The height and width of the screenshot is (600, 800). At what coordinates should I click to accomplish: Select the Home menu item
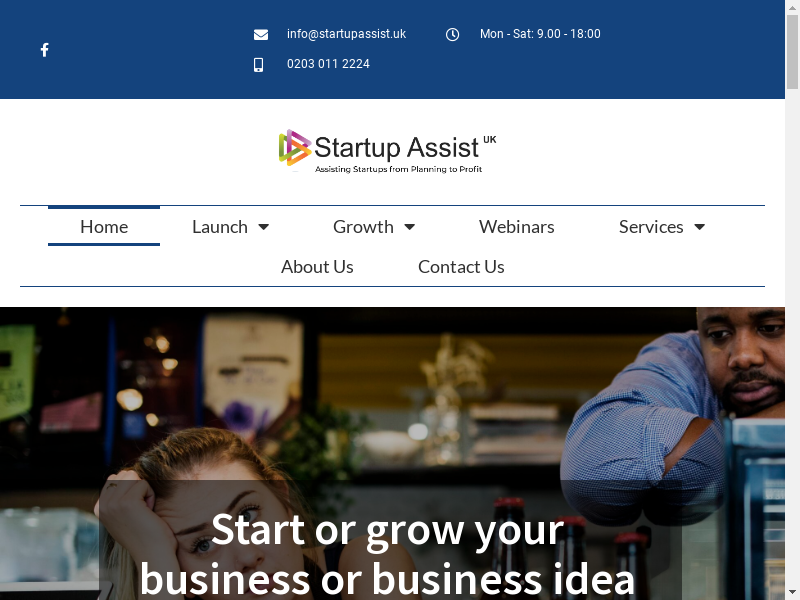[104, 227]
